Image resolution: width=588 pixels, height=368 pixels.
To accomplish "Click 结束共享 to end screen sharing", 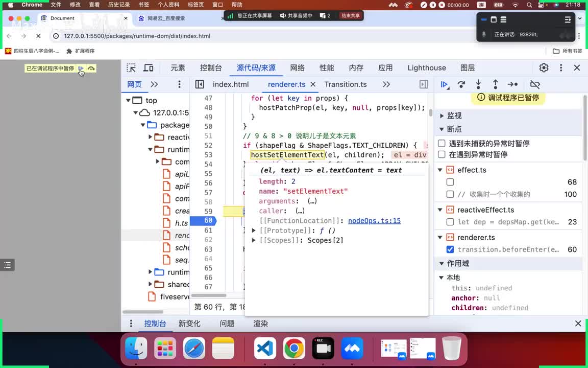I will point(351,16).
